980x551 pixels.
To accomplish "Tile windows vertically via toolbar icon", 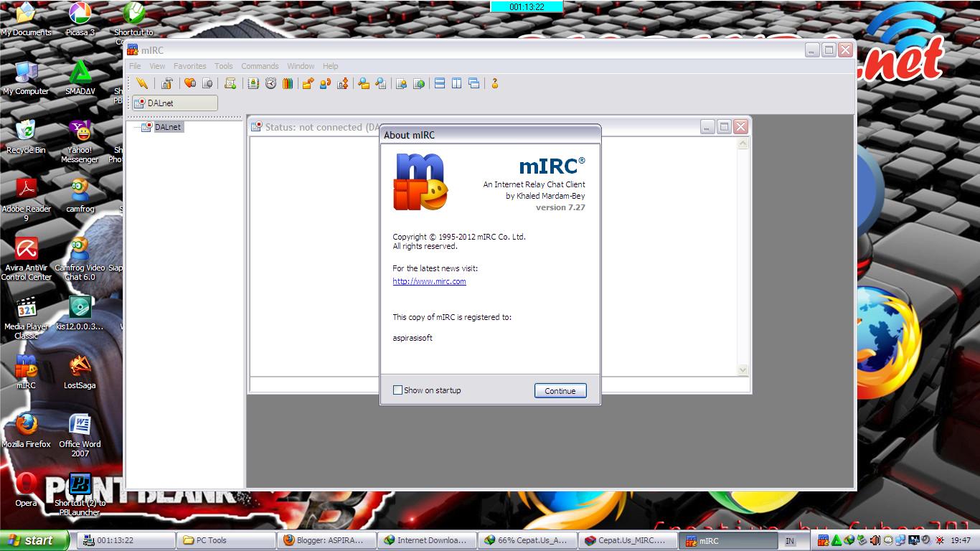I will click(x=456, y=83).
